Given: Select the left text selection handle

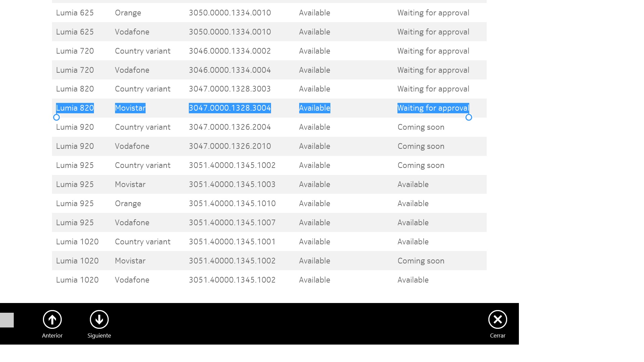Looking at the screenshot, I should [56, 117].
